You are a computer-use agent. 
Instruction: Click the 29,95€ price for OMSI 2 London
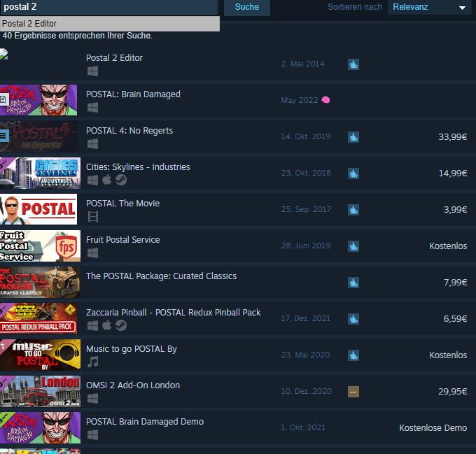[453, 392]
